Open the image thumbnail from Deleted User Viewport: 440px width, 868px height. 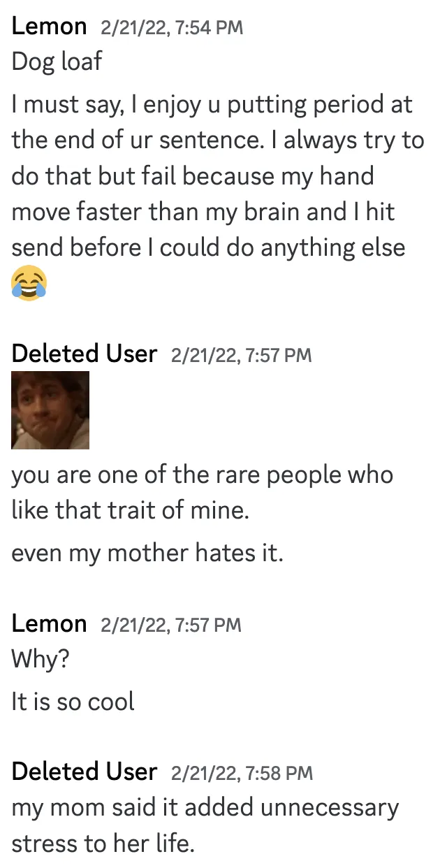(x=50, y=410)
